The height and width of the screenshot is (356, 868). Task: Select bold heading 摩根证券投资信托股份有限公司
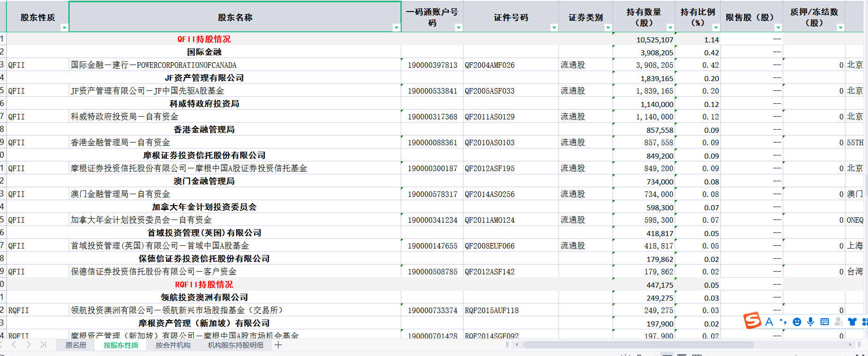pyautogui.click(x=204, y=155)
